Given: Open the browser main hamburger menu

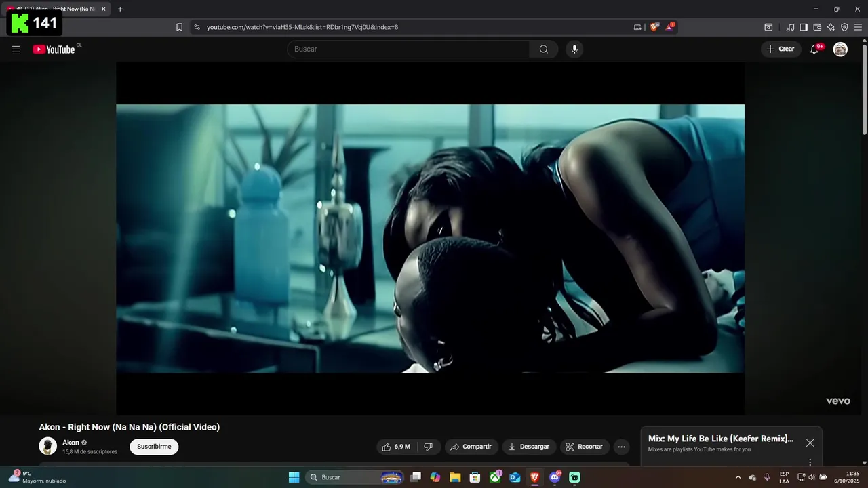Looking at the screenshot, I should 858,27.
